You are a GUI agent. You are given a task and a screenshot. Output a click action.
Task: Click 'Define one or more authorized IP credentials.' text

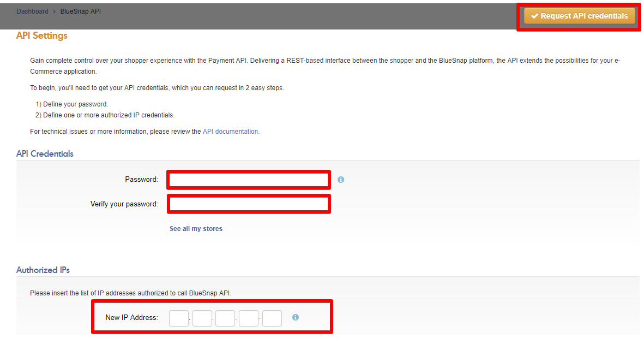pyautogui.click(x=109, y=115)
